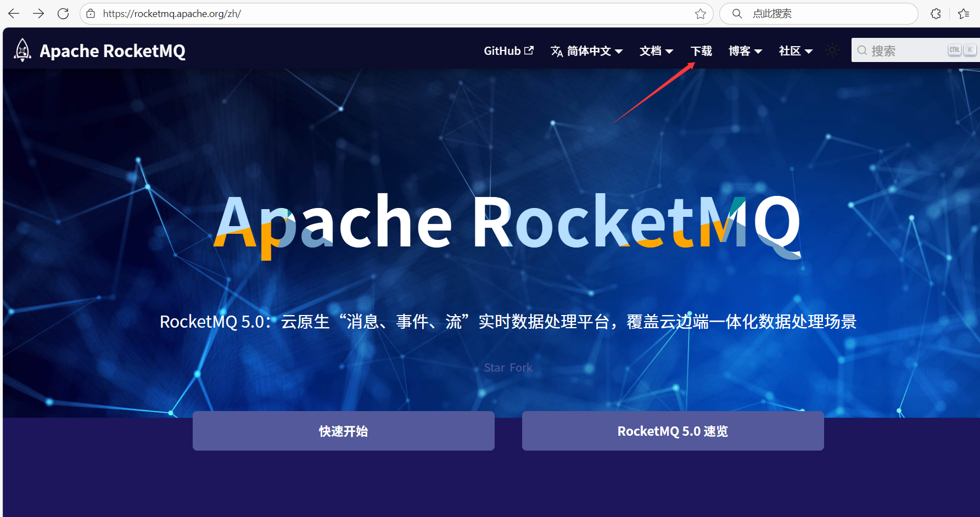Expand the 文档 dropdown menu
980x517 pixels.
656,51
